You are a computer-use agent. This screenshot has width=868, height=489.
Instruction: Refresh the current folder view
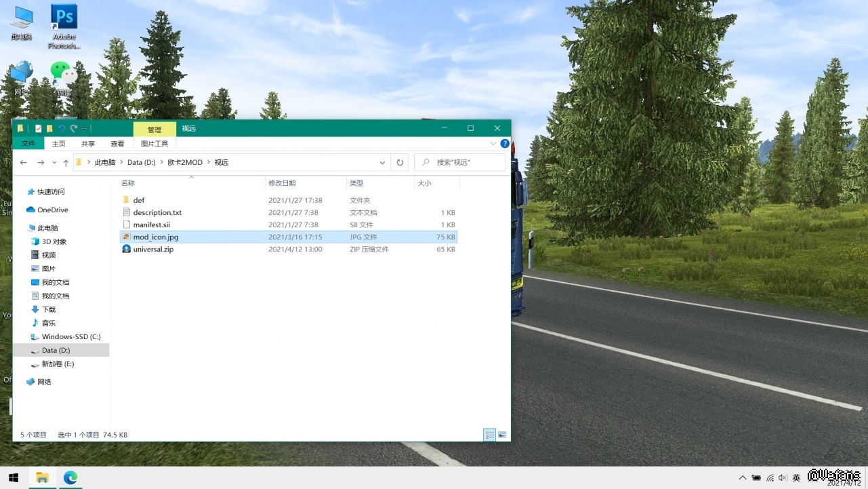point(400,163)
